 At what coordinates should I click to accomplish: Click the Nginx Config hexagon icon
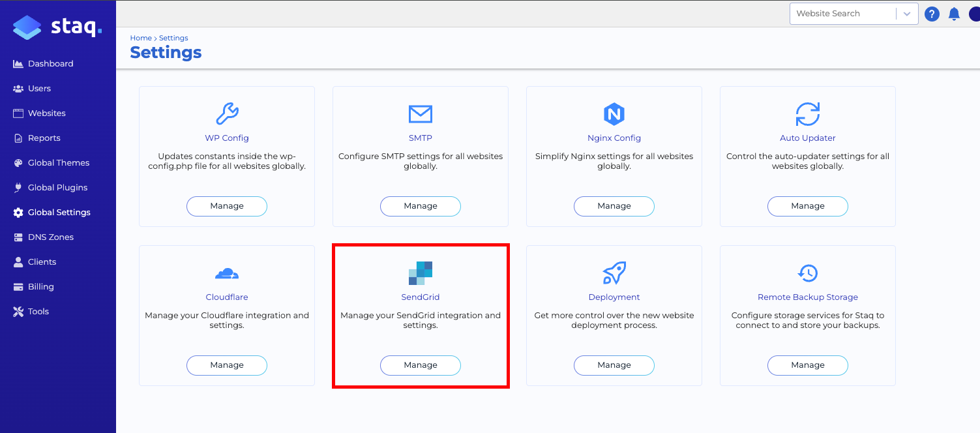(x=614, y=113)
